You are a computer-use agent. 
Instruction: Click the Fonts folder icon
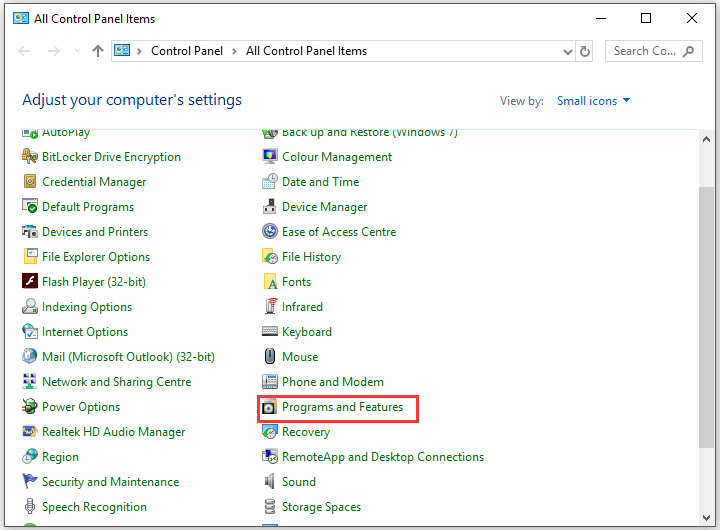tap(270, 281)
